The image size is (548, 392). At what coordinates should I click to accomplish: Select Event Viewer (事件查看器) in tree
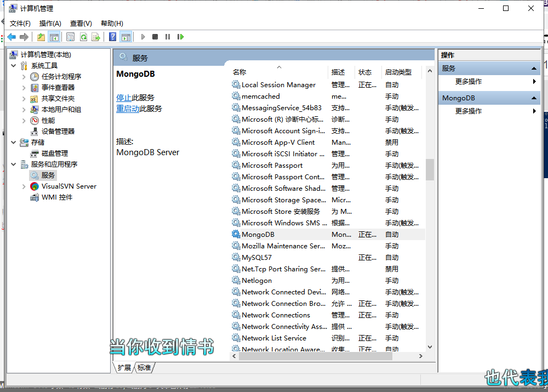click(58, 87)
